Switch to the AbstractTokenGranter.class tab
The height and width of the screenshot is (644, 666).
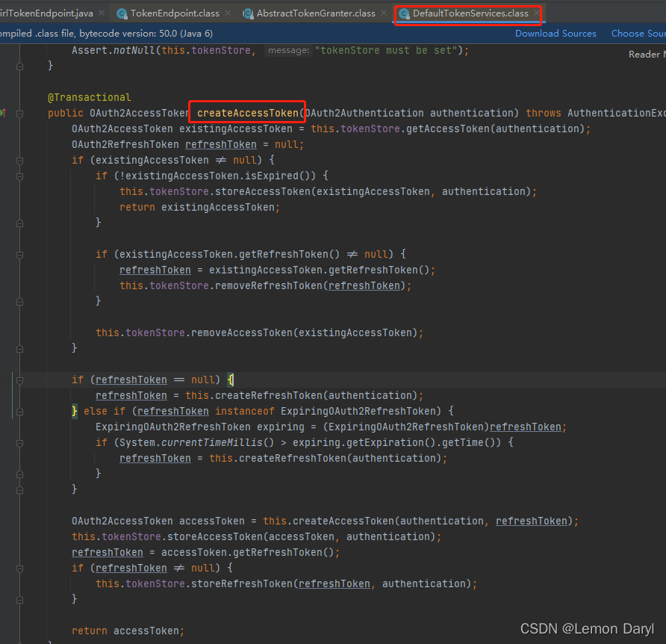tap(316, 13)
